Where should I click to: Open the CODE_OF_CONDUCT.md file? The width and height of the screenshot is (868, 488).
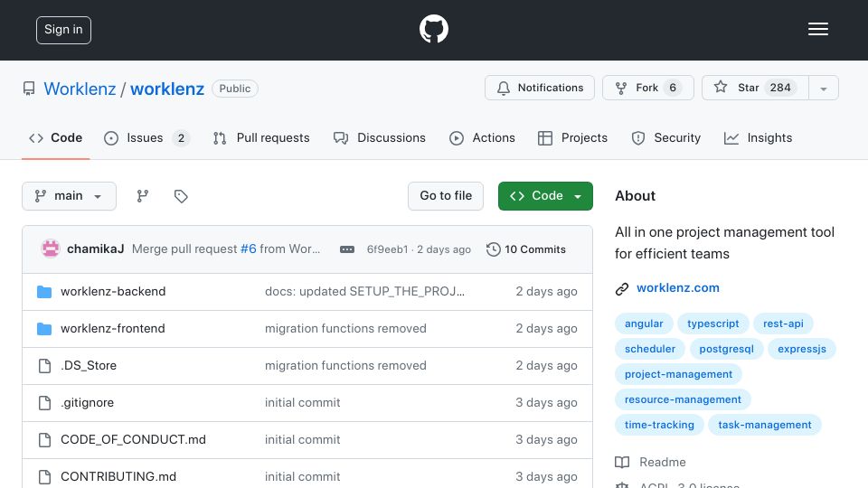tap(134, 440)
